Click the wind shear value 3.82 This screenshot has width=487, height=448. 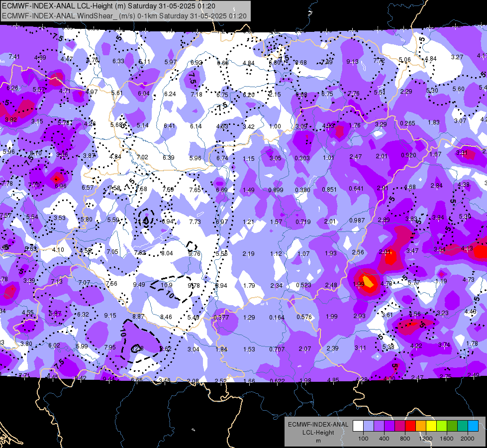[x=11, y=119]
